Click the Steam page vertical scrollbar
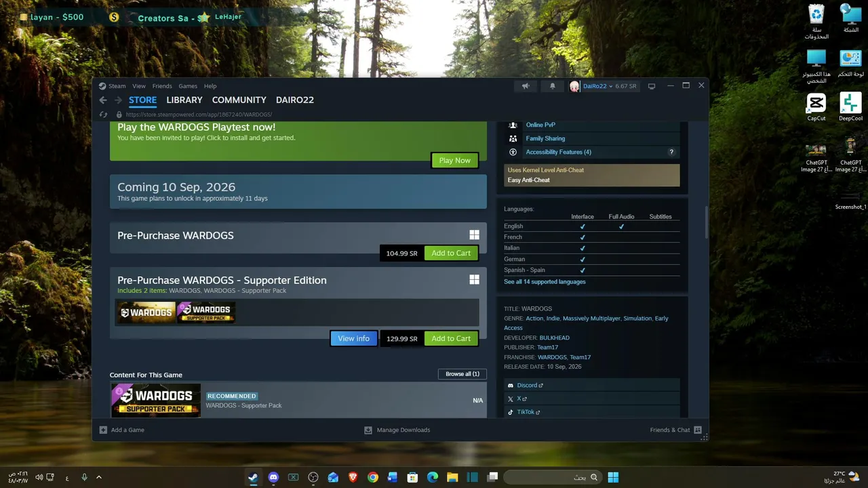The height and width of the screenshot is (488, 868). coord(706,222)
